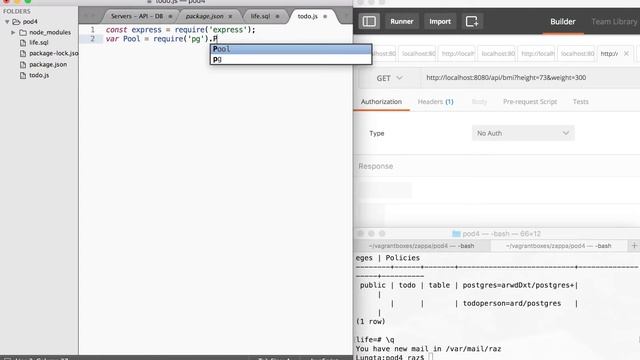640x360 pixels.
Task: Select Headers (1) tab
Action: click(x=436, y=102)
